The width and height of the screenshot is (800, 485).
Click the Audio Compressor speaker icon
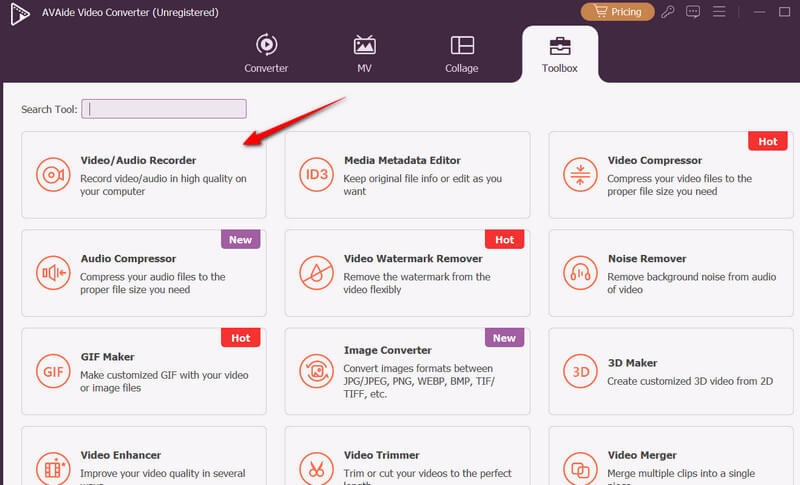point(53,273)
